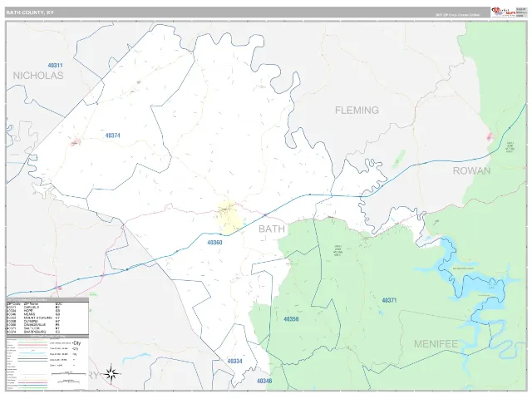Click the MENIFEE county label

pyautogui.click(x=436, y=344)
